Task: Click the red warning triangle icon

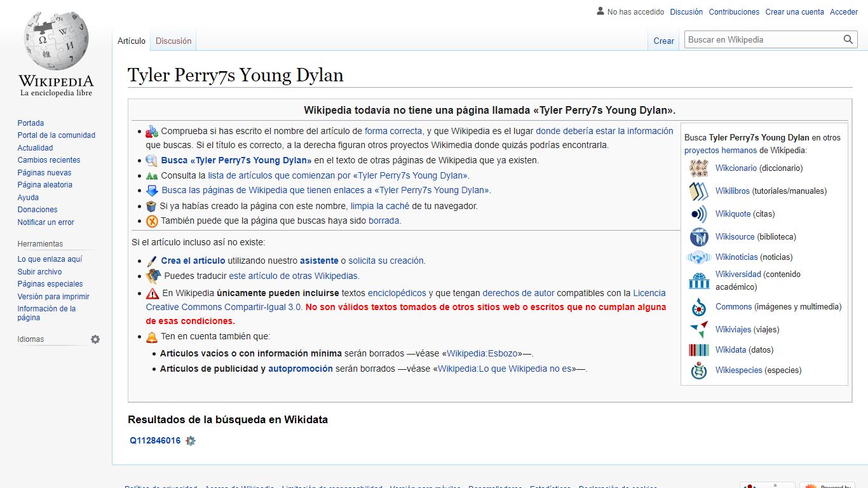Action: [153, 294]
